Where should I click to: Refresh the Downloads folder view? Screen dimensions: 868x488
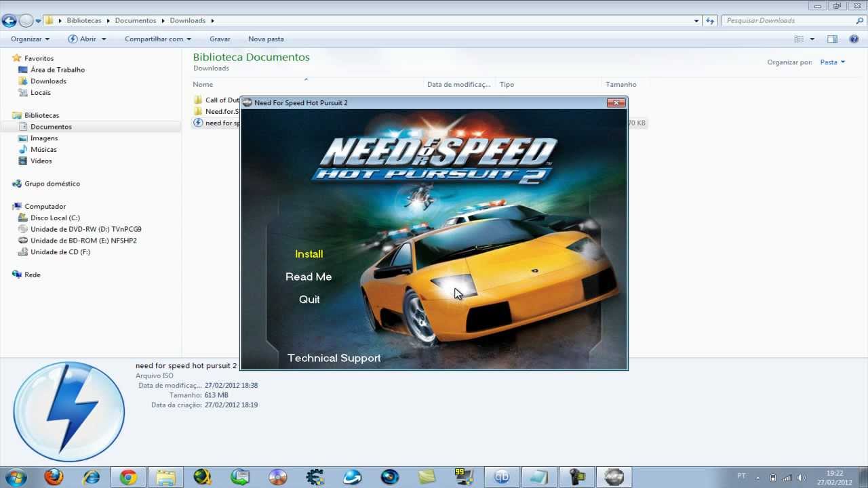pos(710,21)
